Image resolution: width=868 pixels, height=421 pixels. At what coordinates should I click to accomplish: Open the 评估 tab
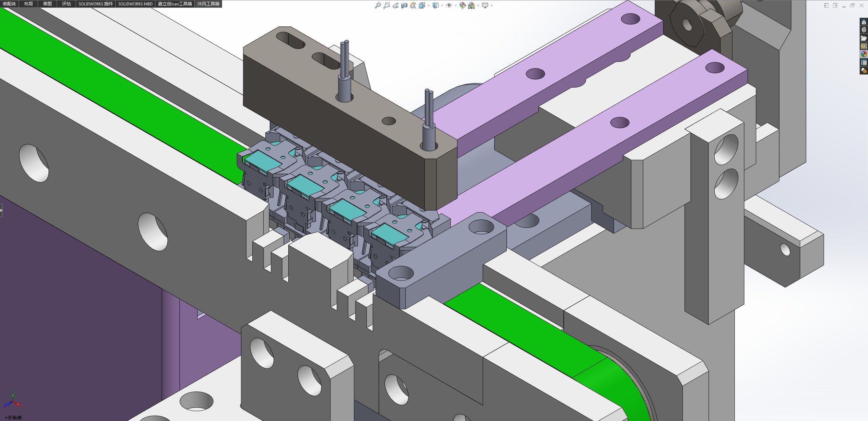tap(66, 4)
